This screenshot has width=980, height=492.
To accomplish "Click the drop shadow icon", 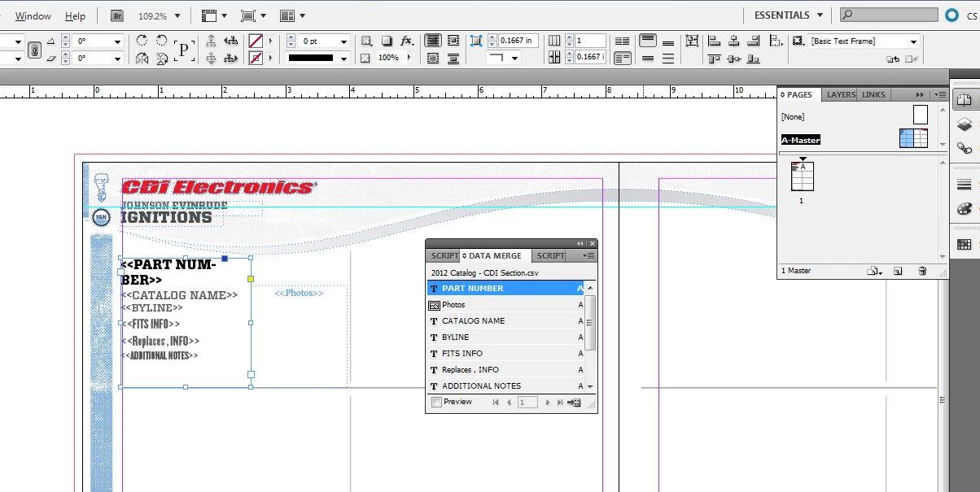I will click(387, 41).
